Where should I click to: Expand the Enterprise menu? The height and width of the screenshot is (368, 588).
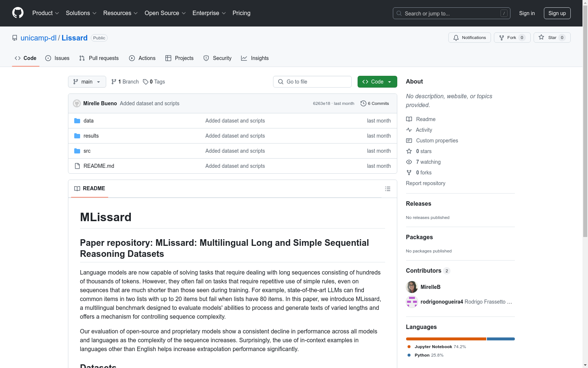pos(209,13)
